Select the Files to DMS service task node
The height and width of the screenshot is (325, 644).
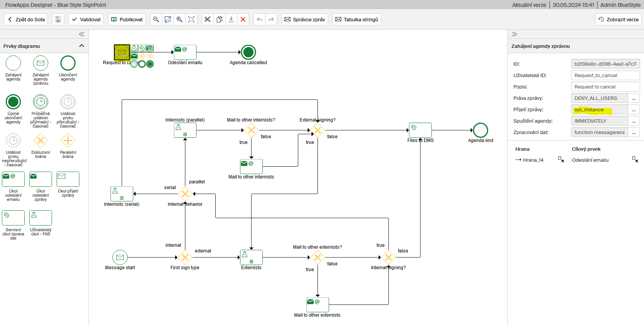[x=420, y=130]
